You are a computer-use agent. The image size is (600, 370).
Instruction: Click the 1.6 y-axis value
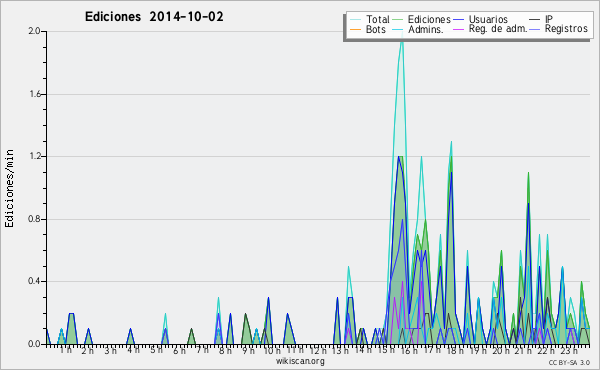tap(35, 94)
